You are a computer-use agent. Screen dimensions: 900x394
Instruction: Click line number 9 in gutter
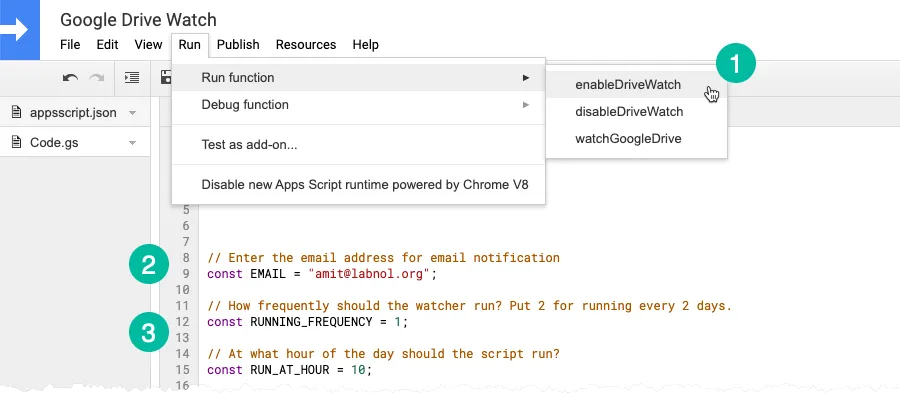(185, 274)
